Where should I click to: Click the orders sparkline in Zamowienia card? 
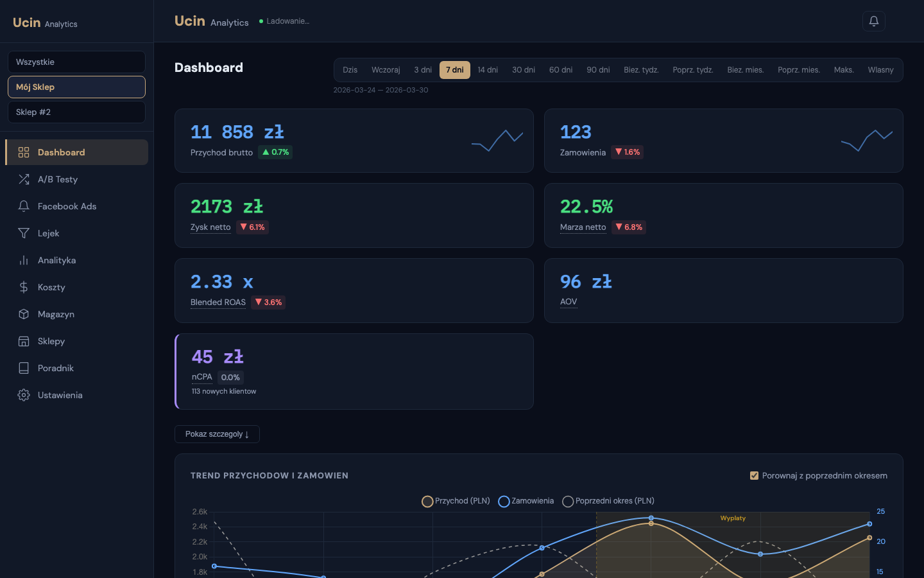(x=867, y=141)
